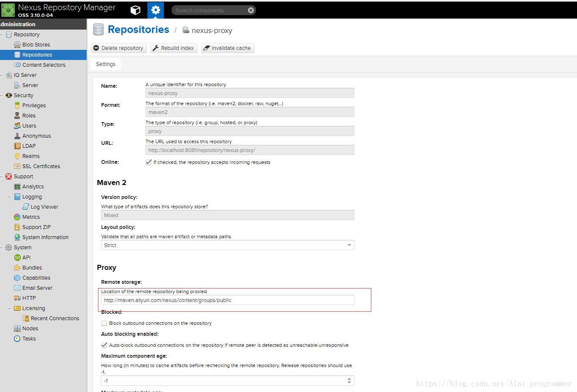
Task: Click the Support ZIP icon
Action: click(x=17, y=227)
